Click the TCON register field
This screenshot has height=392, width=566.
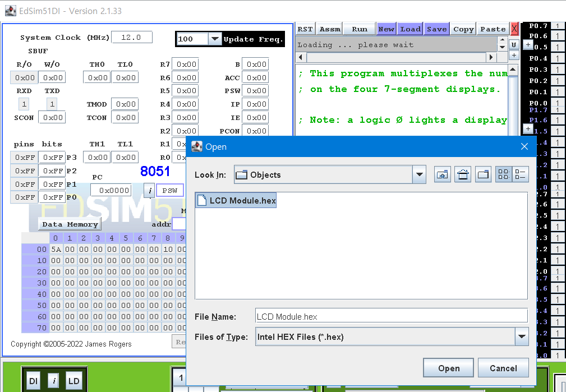pyautogui.click(x=125, y=117)
